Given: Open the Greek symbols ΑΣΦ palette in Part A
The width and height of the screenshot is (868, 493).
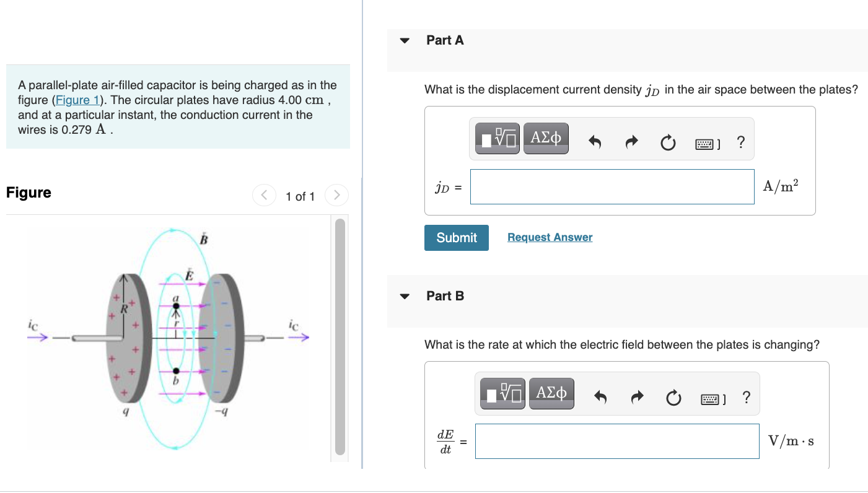Looking at the screenshot, I should tap(545, 137).
